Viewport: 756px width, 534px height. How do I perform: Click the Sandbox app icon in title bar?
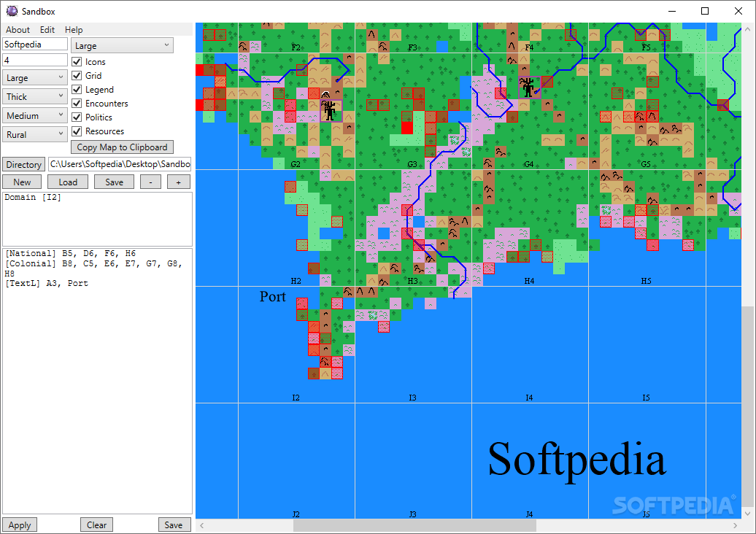pyautogui.click(x=12, y=11)
